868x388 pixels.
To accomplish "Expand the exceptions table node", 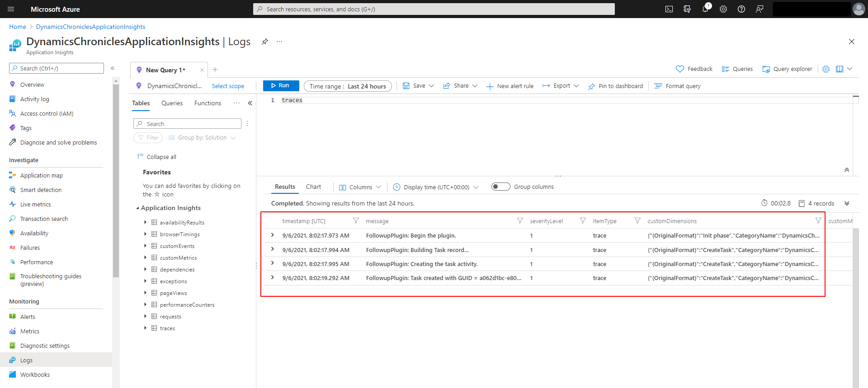I will (x=145, y=281).
